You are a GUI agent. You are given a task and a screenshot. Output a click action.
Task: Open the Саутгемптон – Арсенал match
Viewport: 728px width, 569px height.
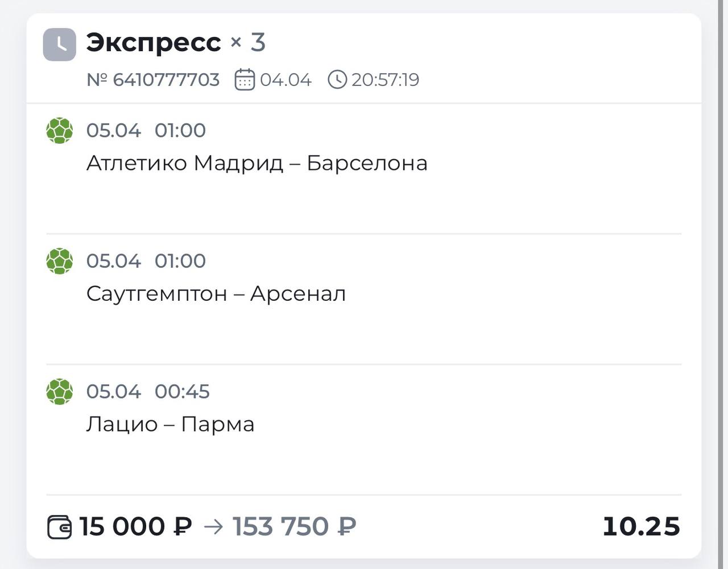click(216, 294)
